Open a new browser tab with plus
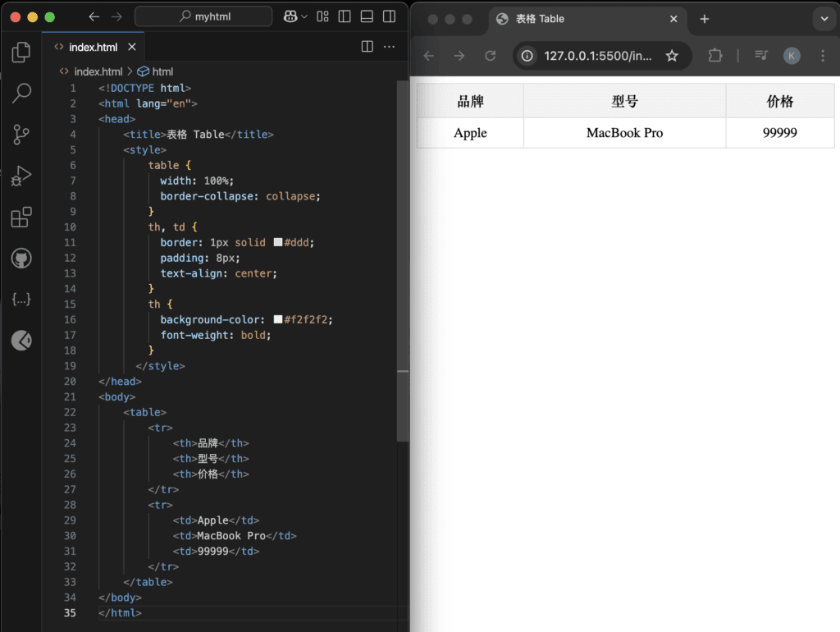 click(x=705, y=19)
